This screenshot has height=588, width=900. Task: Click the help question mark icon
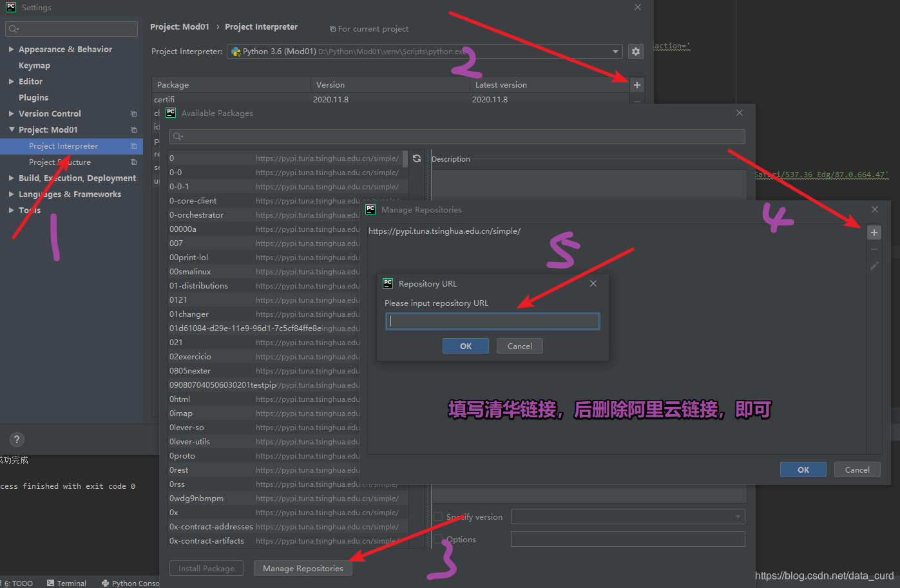pos(17,439)
